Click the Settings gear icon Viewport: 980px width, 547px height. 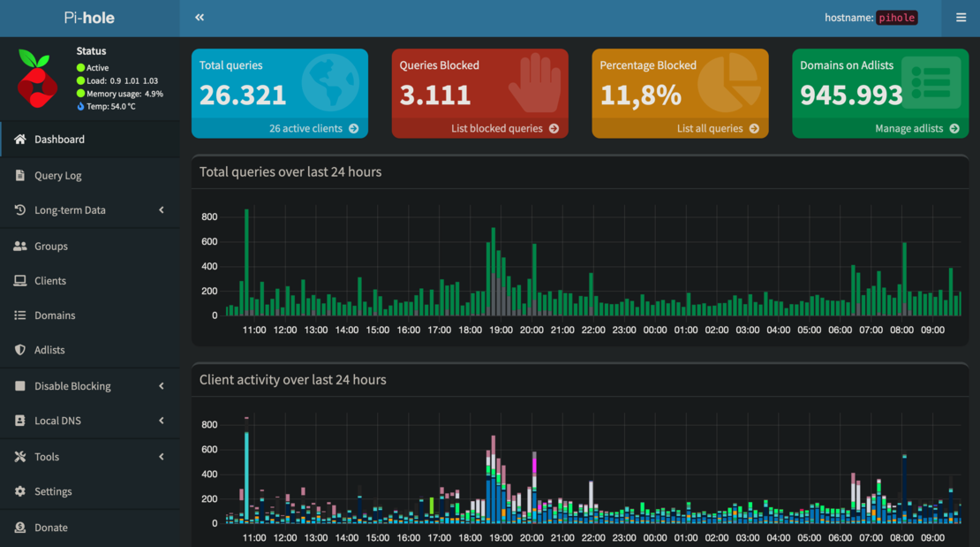tap(19, 490)
